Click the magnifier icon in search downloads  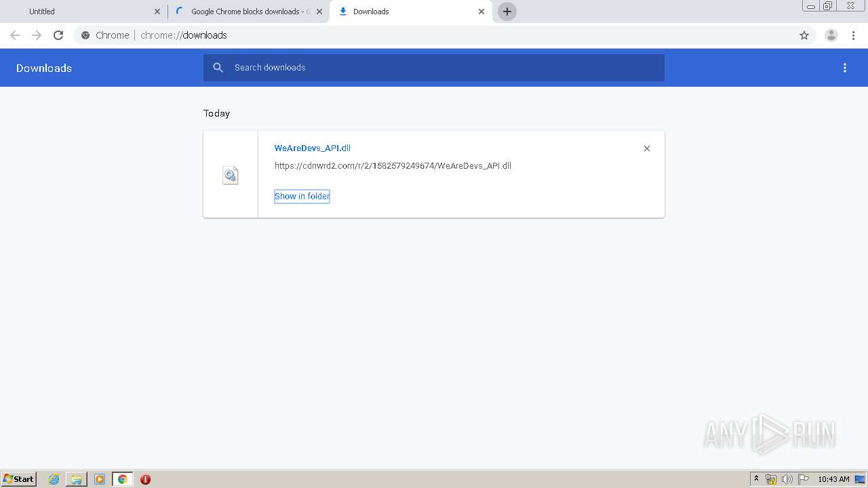tap(218, 68)
